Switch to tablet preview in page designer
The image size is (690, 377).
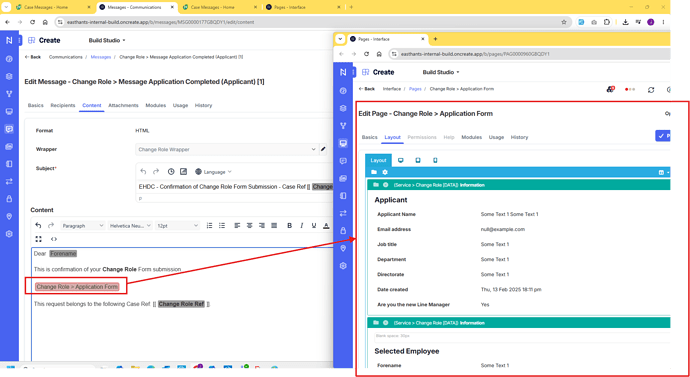pos(418,161)
